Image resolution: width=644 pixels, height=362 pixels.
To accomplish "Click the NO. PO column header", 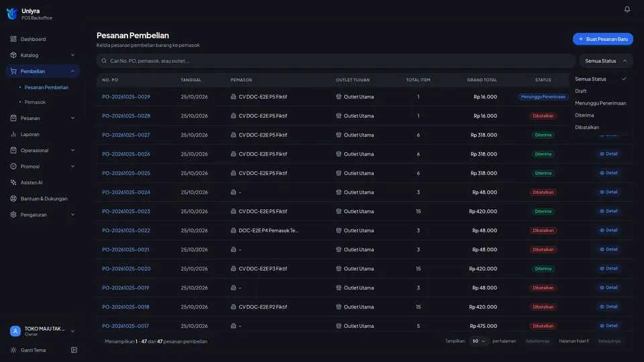I will coord(110,80).
